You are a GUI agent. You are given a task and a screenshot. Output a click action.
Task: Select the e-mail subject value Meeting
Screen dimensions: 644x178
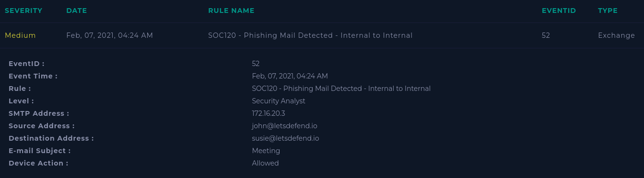point(266,151)
